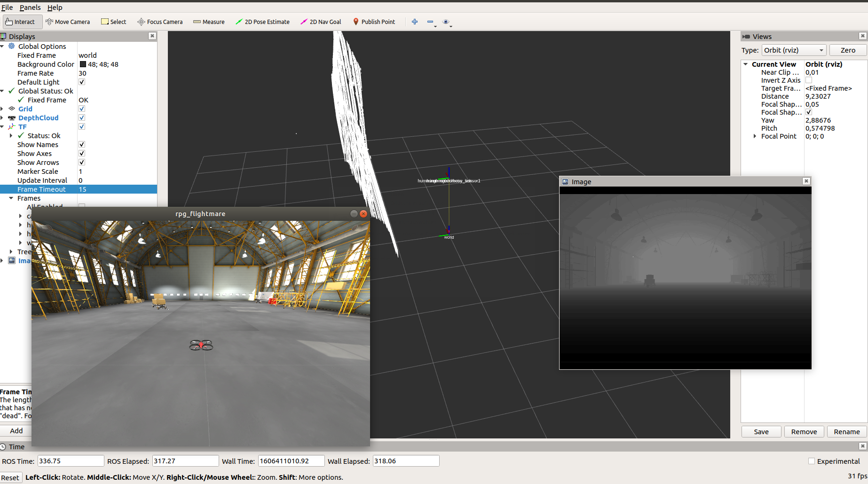
Task: Select the 2D Pose Estimate tool
Action: [x=262, y=22]
